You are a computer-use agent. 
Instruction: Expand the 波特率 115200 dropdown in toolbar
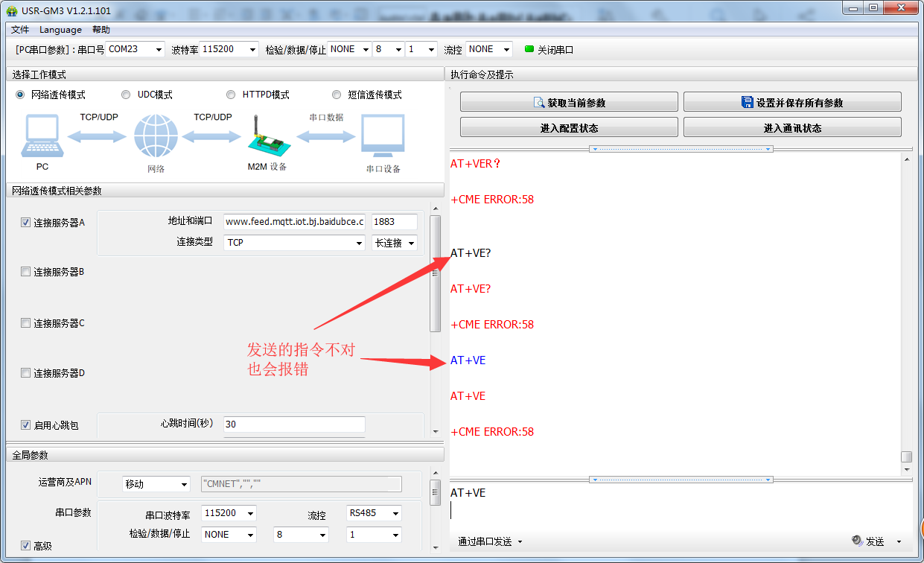[x=229, y=49]
